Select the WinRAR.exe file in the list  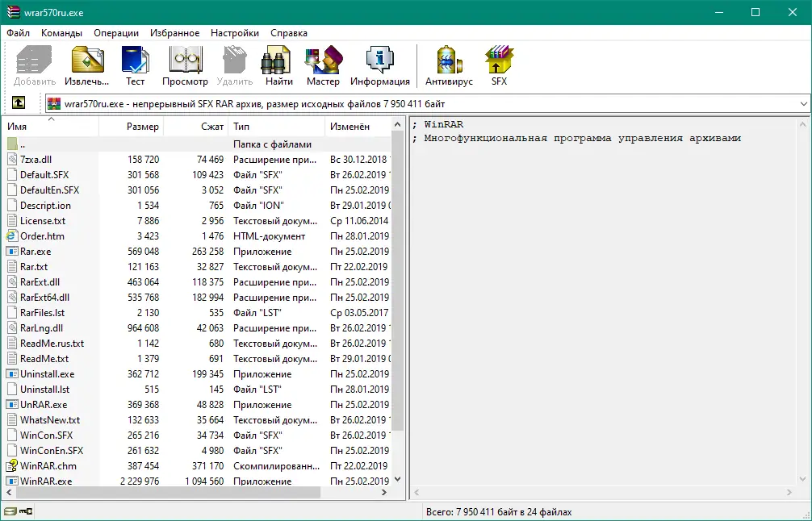48,481
